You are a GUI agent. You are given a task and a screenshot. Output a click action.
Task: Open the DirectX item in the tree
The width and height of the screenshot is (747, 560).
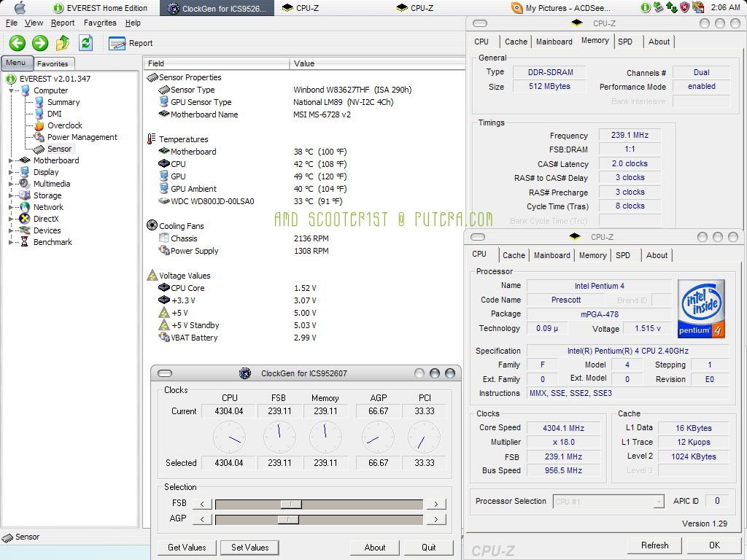tap(45, 219)
